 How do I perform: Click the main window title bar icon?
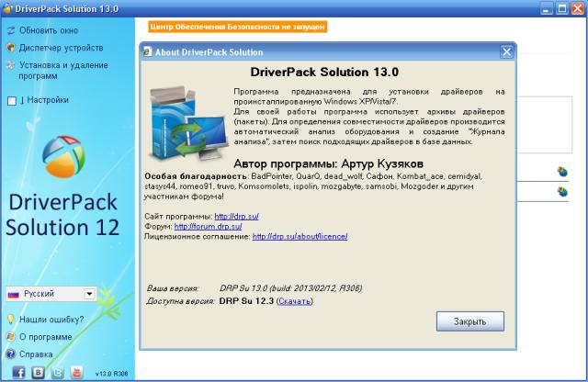coord(7,8)
